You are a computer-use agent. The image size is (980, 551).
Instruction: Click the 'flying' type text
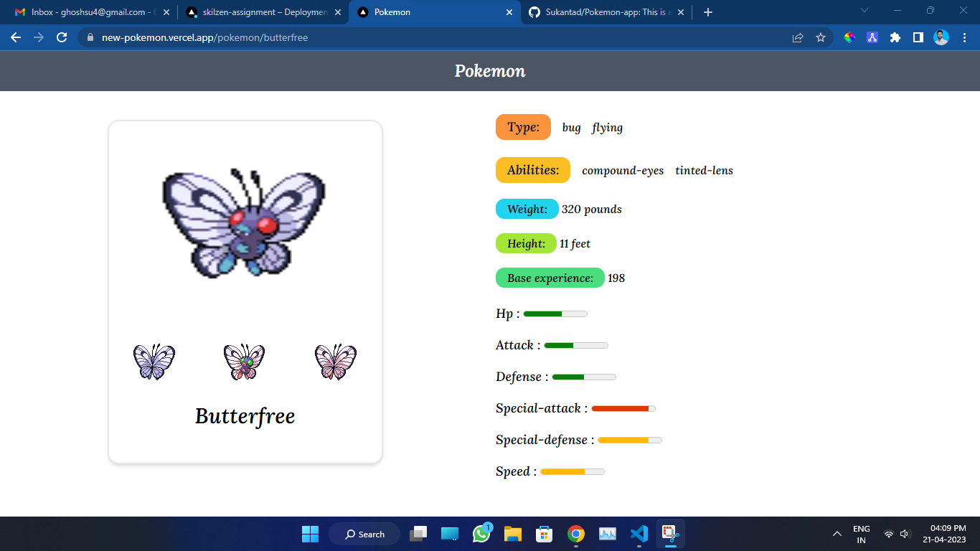(x=608, y=128)
